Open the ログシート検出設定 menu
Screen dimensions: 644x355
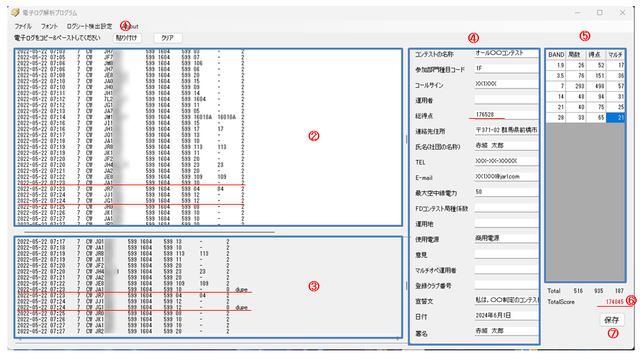(x=90, y=26)
